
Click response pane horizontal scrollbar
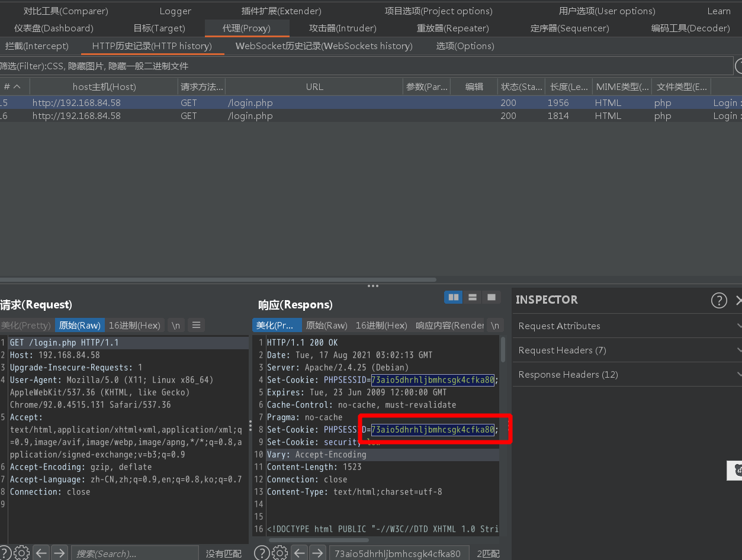[x=319, y=540]
